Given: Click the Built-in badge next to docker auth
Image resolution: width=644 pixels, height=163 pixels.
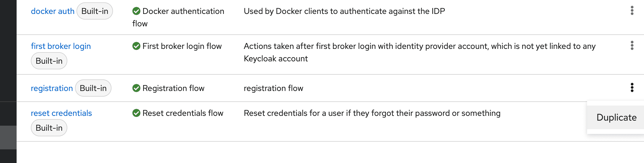Looking at the screenshot, I should 95,11.
